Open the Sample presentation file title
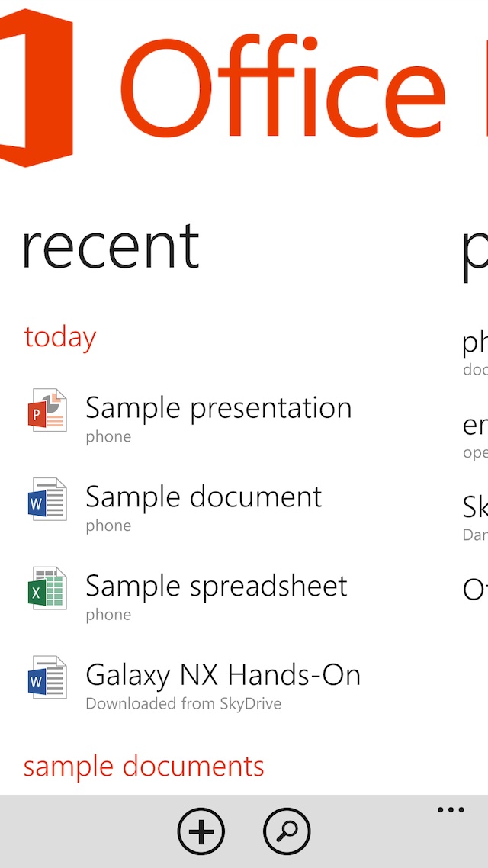Screen dimensions: 488x868 pos(218,408)
